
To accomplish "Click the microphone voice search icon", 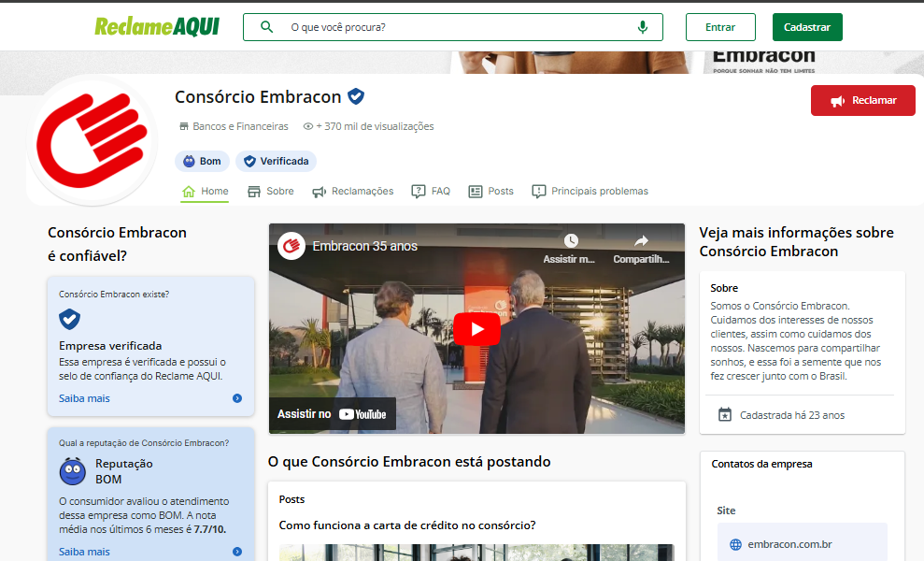I will (x=642, y=27).
